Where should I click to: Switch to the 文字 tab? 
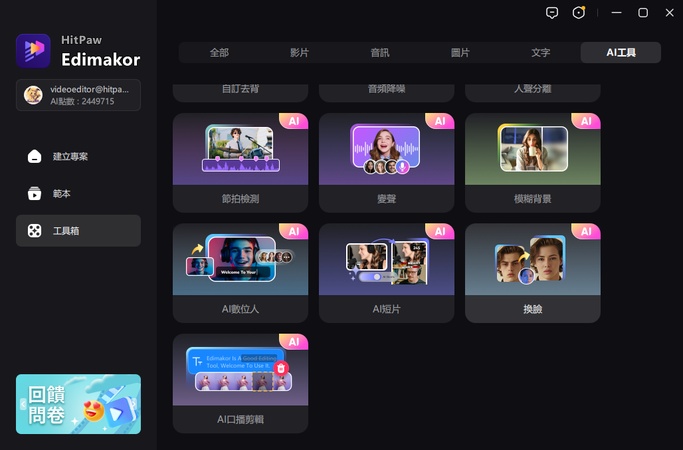point(540,53)
